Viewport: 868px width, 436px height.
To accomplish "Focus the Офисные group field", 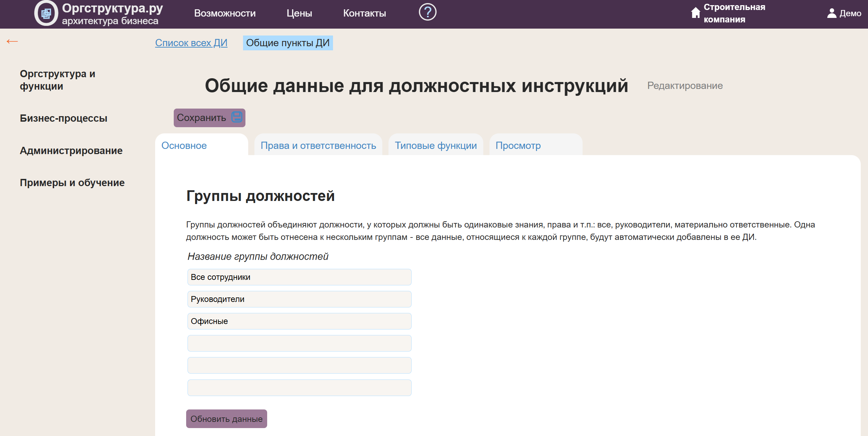I will tap(299, 321).
